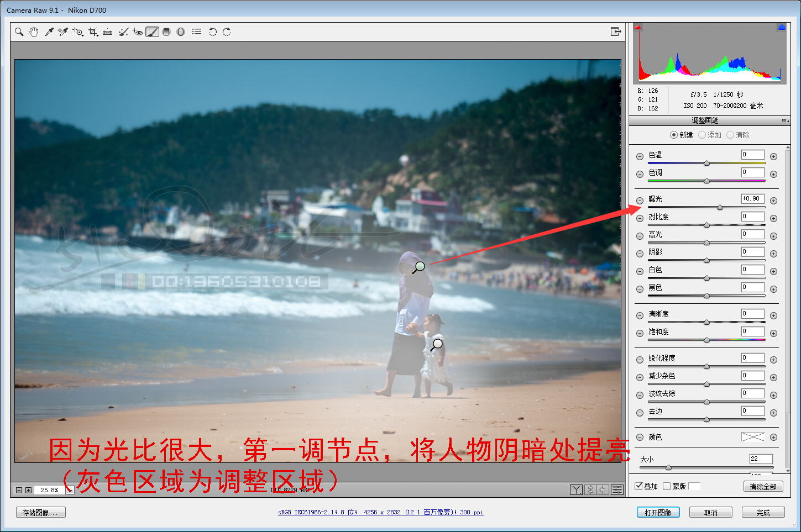The height and width of the screenshot is (532, 801).
Task: Click the 大小 value field
Action: pyautogui.click(x=761, y=459)
